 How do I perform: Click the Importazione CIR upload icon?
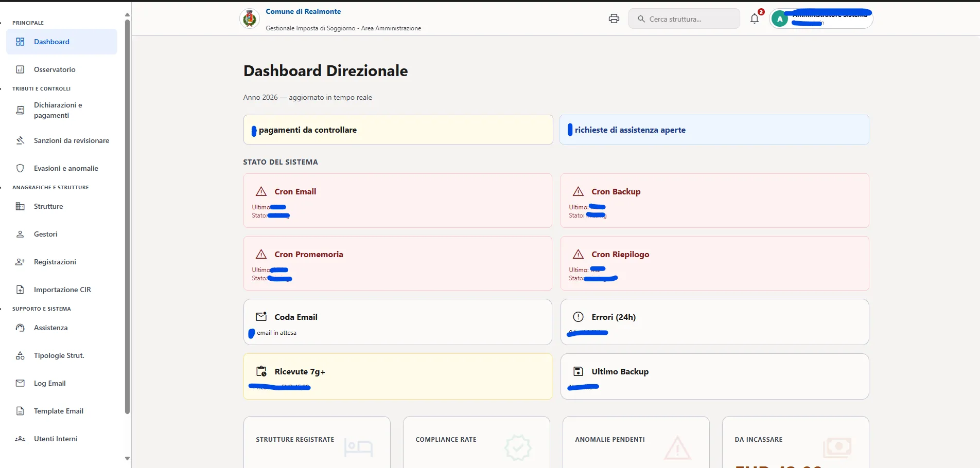click(x=20, y=290)
